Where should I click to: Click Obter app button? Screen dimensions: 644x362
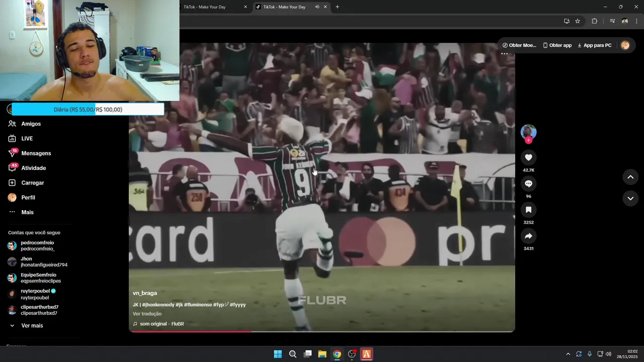557,45
